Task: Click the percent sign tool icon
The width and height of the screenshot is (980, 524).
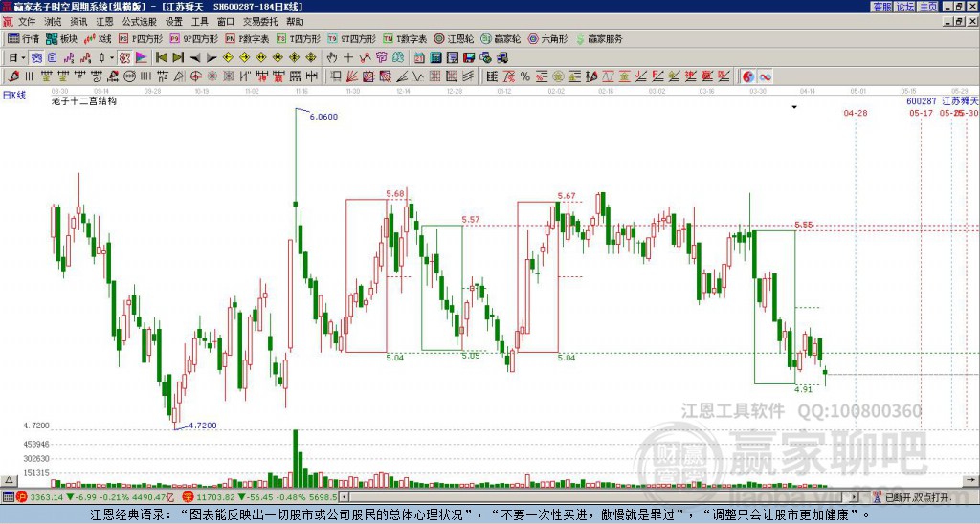Action: pos(525,76)
